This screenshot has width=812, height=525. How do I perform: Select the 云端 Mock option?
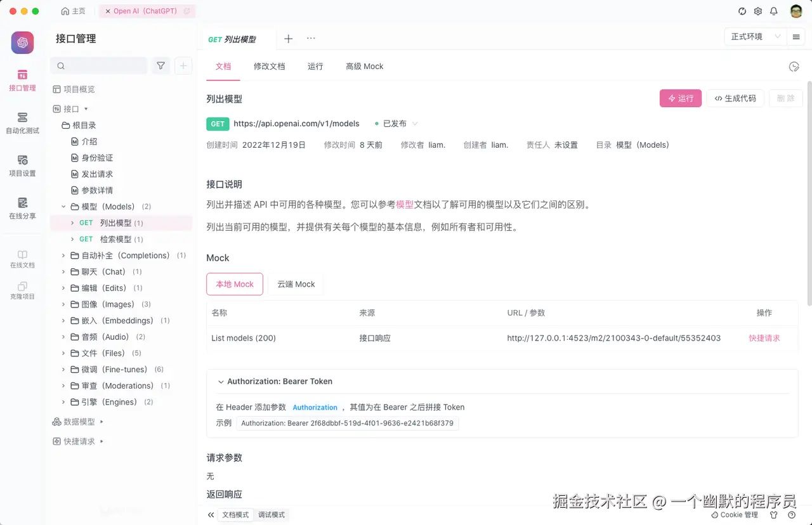(296, 284)
